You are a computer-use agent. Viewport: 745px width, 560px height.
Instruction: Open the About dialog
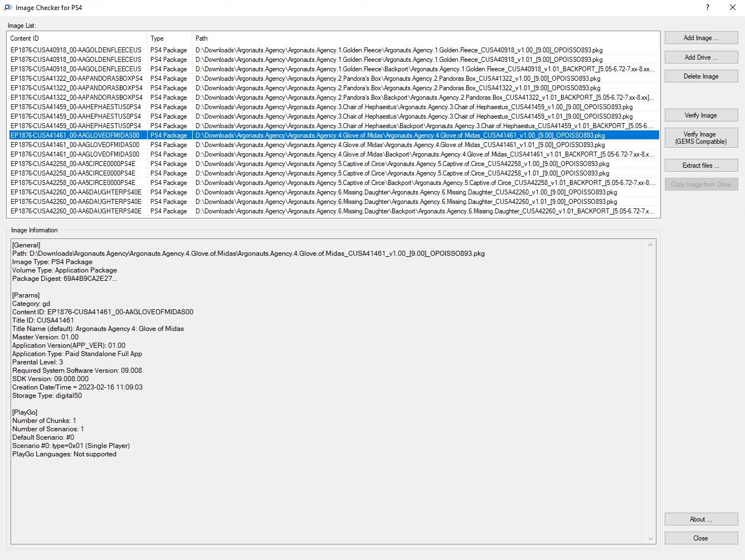click(x=701, y=519)
